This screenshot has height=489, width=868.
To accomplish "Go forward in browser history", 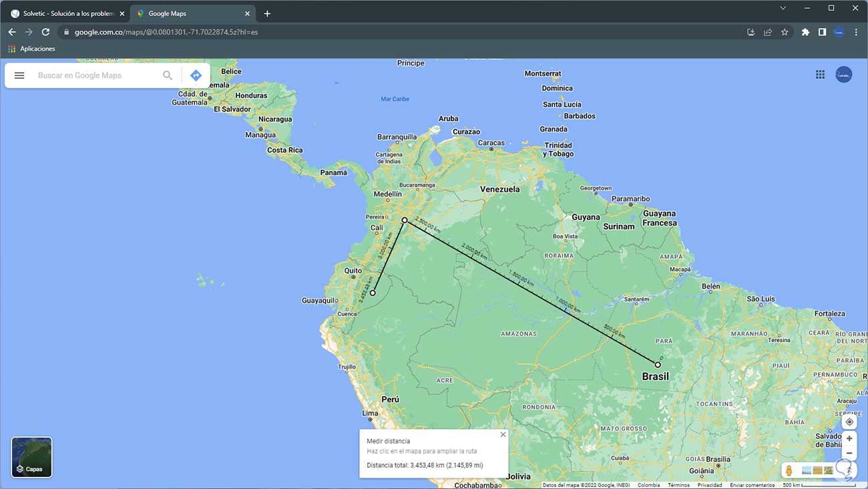I will (29, 32).
